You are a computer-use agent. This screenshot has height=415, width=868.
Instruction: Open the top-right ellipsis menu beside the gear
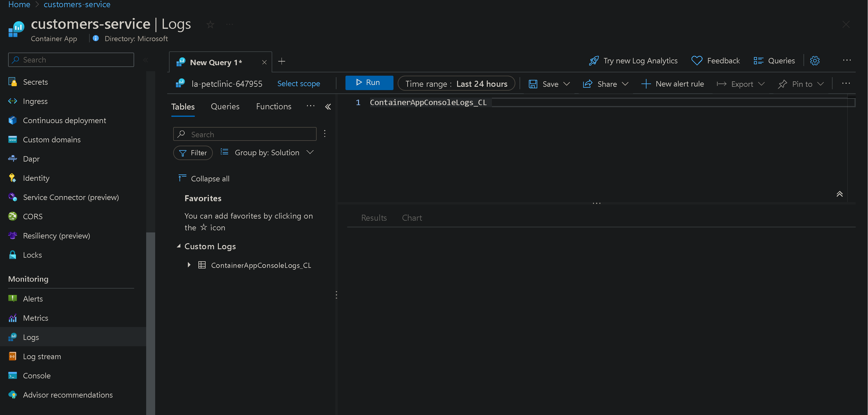[847, 60]
